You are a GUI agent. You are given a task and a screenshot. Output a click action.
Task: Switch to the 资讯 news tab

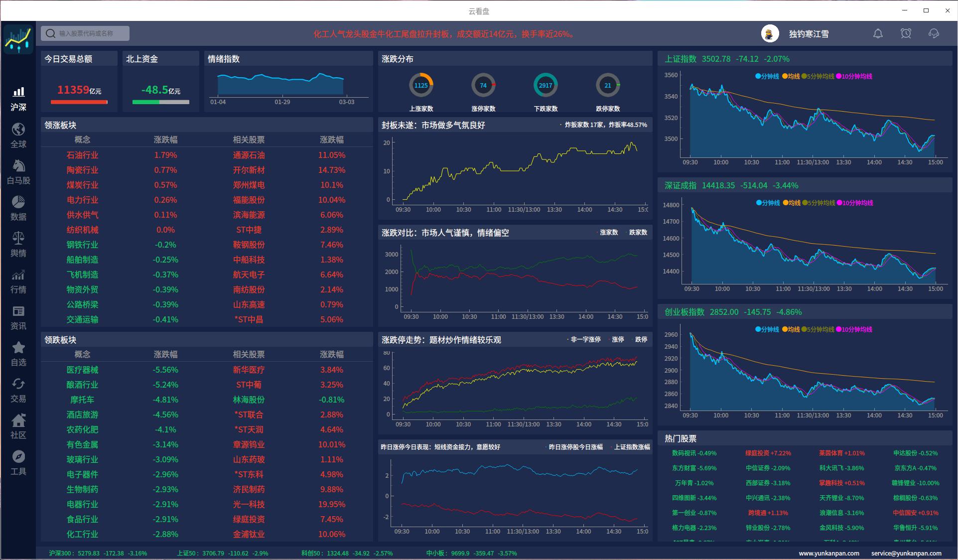[18, 316]
